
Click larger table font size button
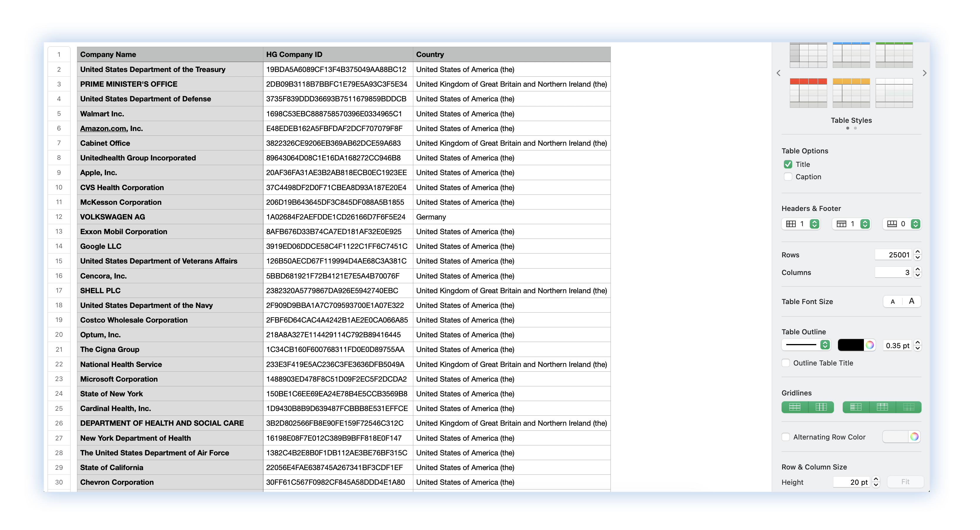point(912,301)
